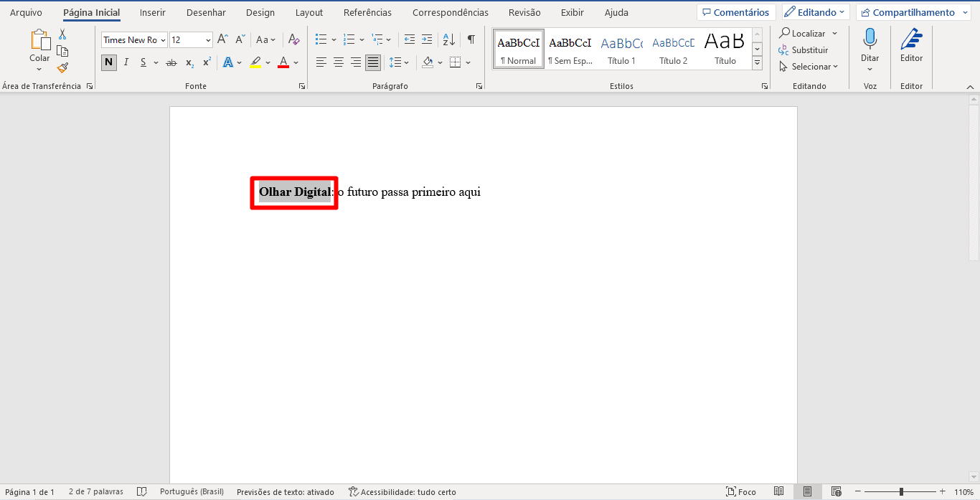Viewport: 980px width, 500px height.
Task: Apply yellow text highlight color
Action: pyautogui.click(x=255, y=62)
